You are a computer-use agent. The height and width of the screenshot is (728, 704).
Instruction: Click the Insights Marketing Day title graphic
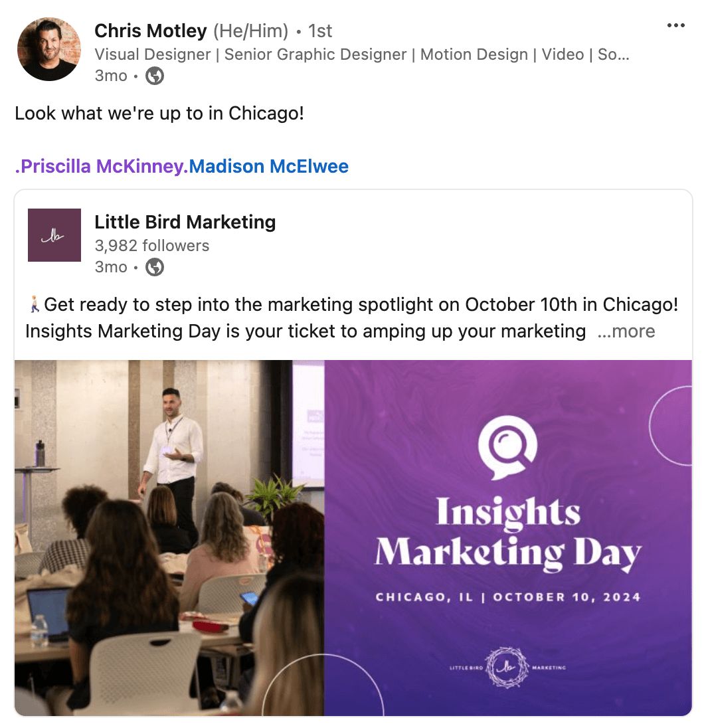pos(508,533)
